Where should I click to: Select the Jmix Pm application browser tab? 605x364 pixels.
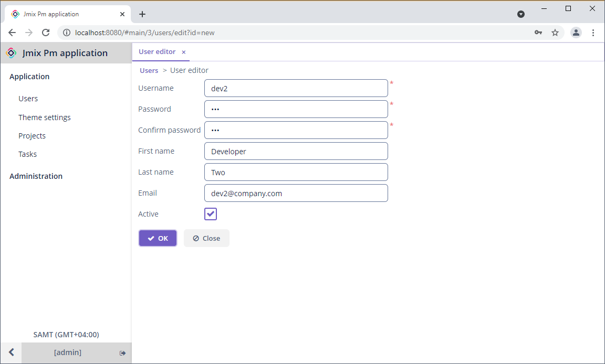point(68,14)
